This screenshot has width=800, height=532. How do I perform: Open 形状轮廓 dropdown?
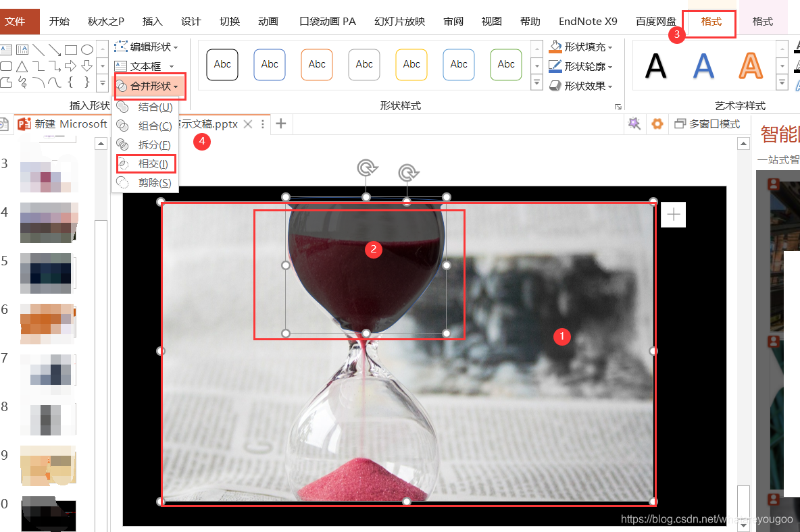tap(580, 66)
